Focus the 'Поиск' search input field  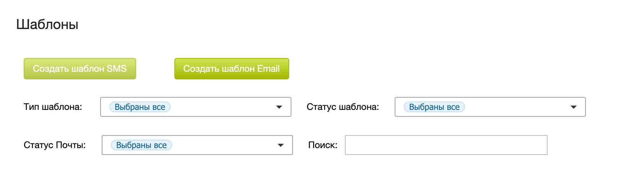(x=446, y=145)
